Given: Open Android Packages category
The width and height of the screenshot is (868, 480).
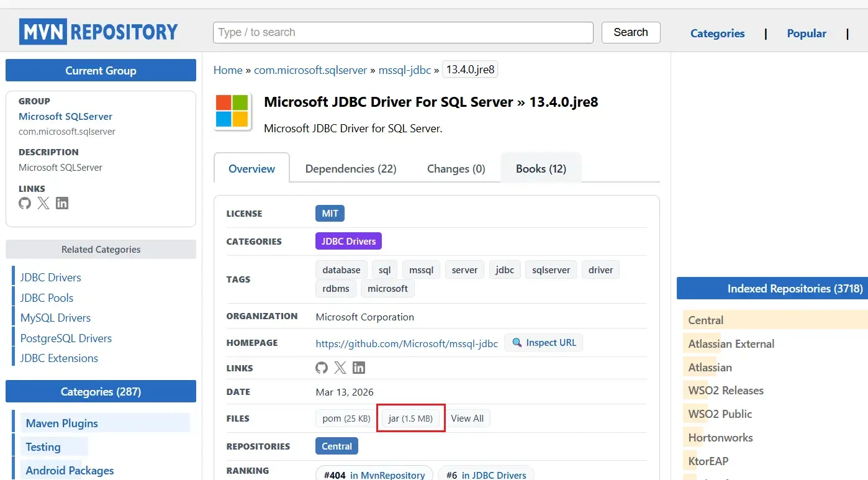Looking at the screenshot, I should (x=70, y=470).
